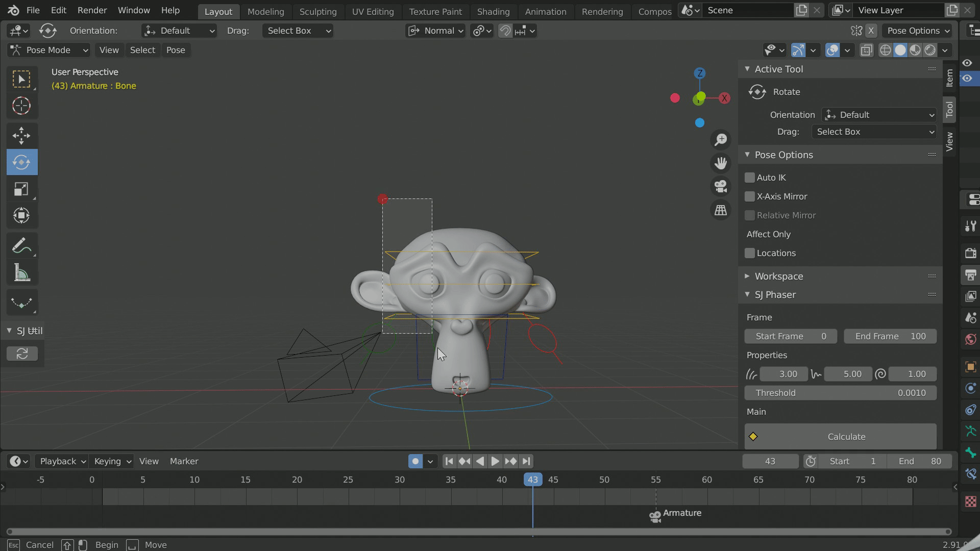The width and height of the screenshot is (980, 551).
Task: Select the Measure ruler tool
Action: [21, 273]
